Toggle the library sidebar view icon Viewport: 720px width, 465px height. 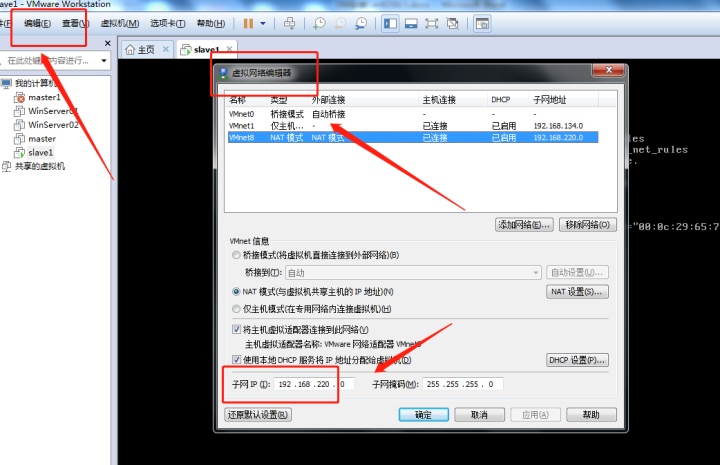[390, 23]
